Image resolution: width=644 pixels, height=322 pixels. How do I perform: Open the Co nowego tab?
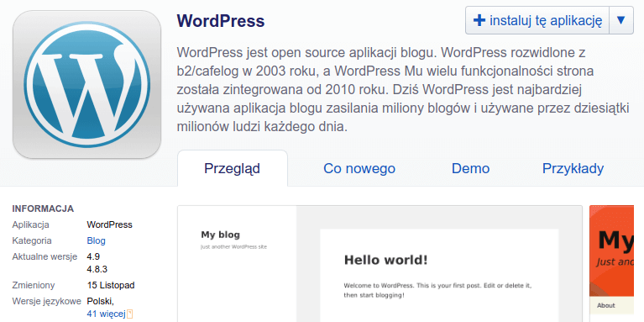pos(359,169)
